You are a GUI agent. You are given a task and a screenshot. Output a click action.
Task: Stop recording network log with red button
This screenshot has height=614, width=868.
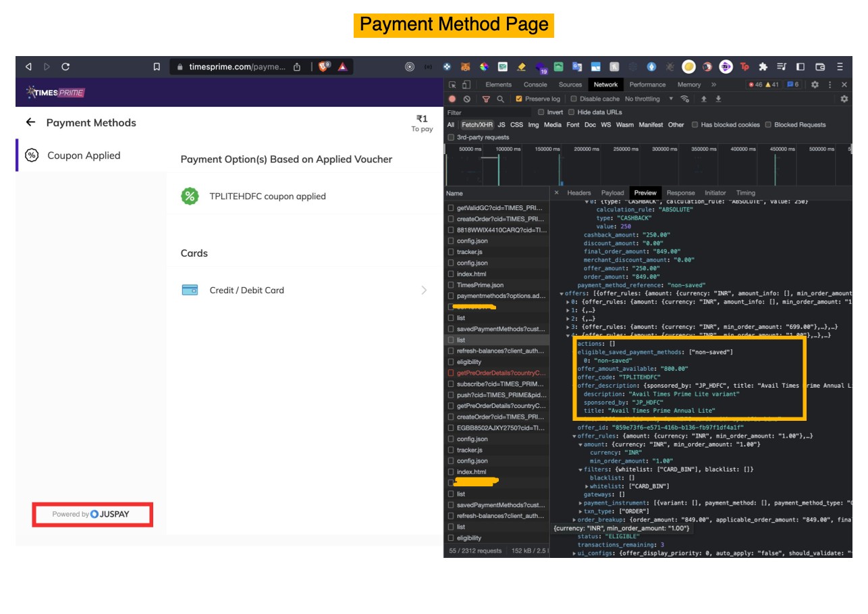[452, 99]
